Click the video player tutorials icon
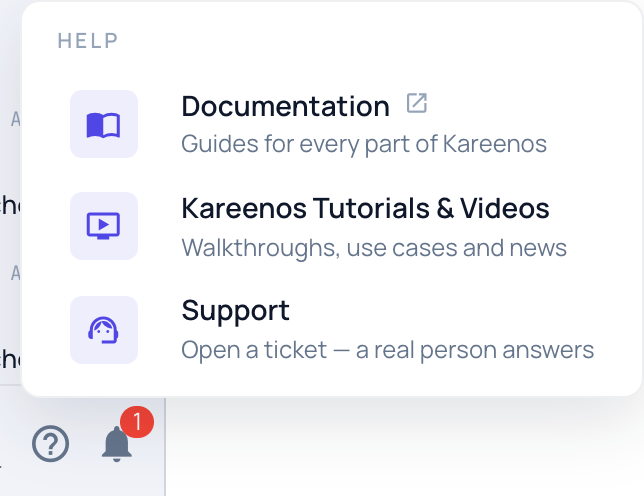 click(x=104, y=226)
